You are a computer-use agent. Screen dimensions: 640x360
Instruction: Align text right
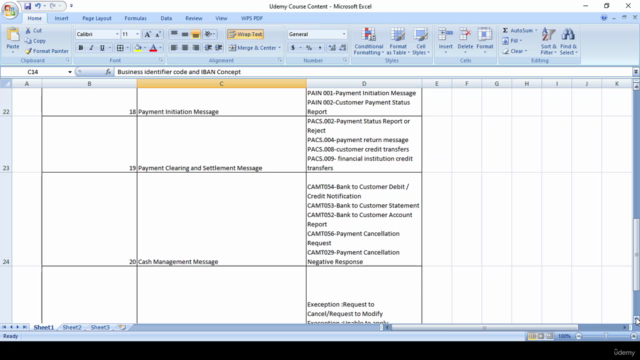(196, 48)
